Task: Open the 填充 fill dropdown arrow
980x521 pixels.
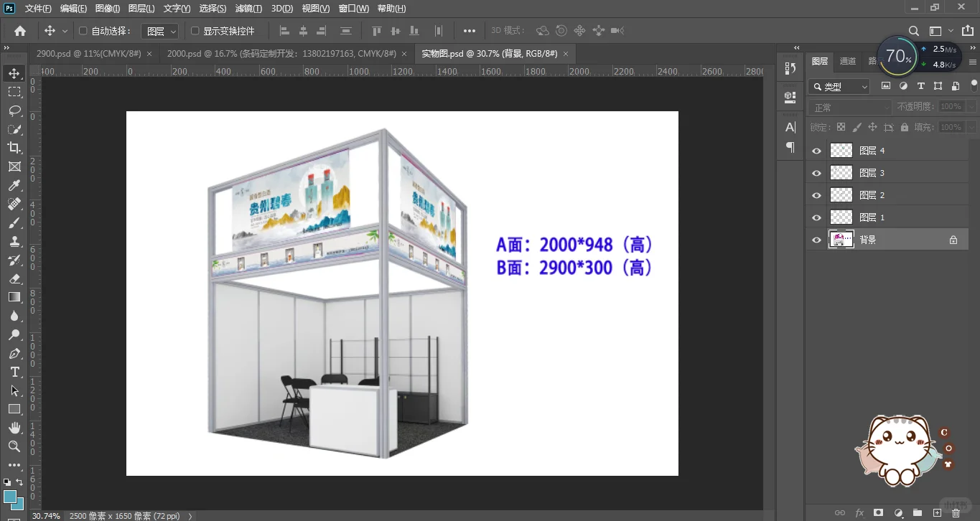Action: pos(971,127)
